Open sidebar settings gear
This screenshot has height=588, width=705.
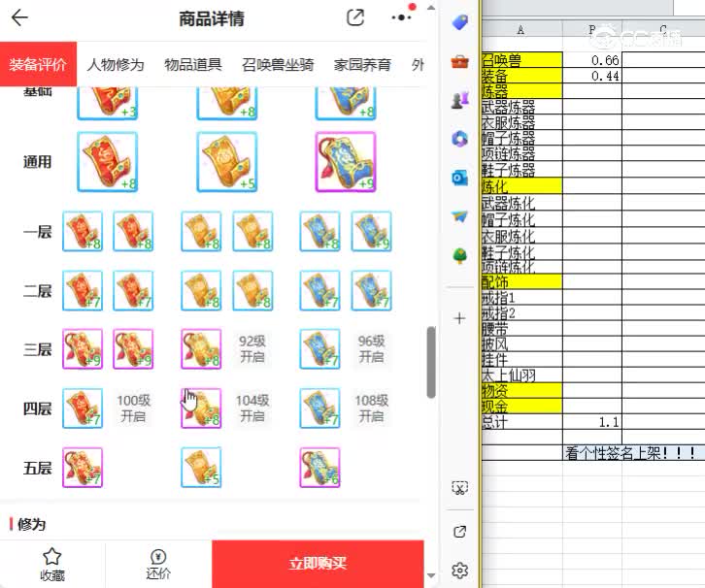point(459,571)
